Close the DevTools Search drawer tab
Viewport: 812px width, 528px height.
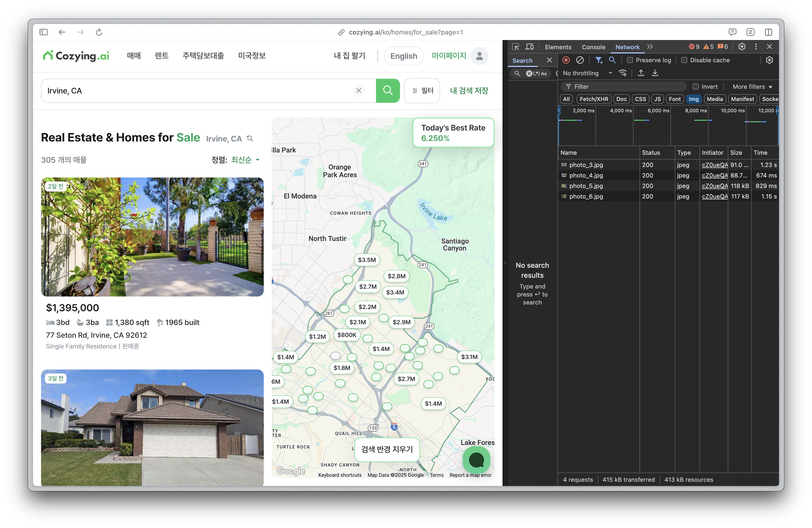coord(549,60)
